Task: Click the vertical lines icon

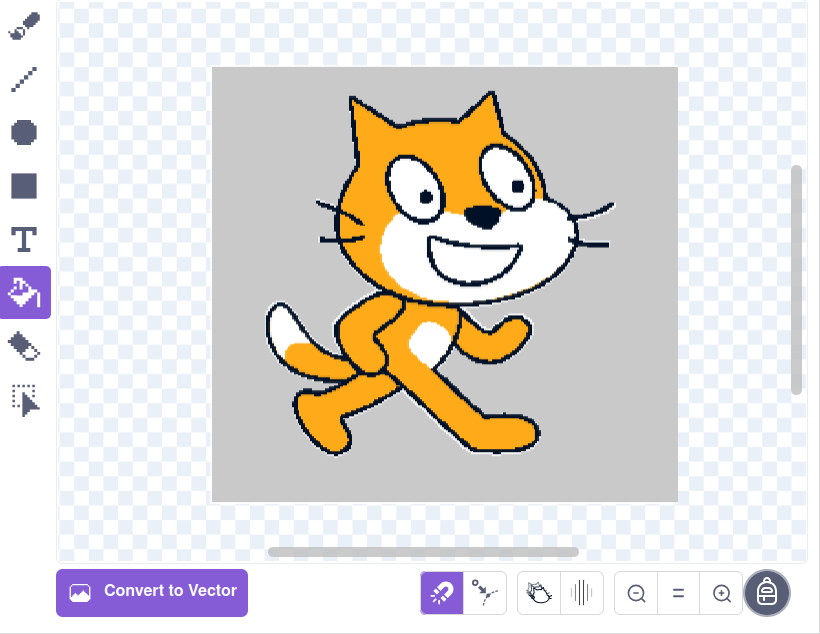Action: click(x=581, y=593)
